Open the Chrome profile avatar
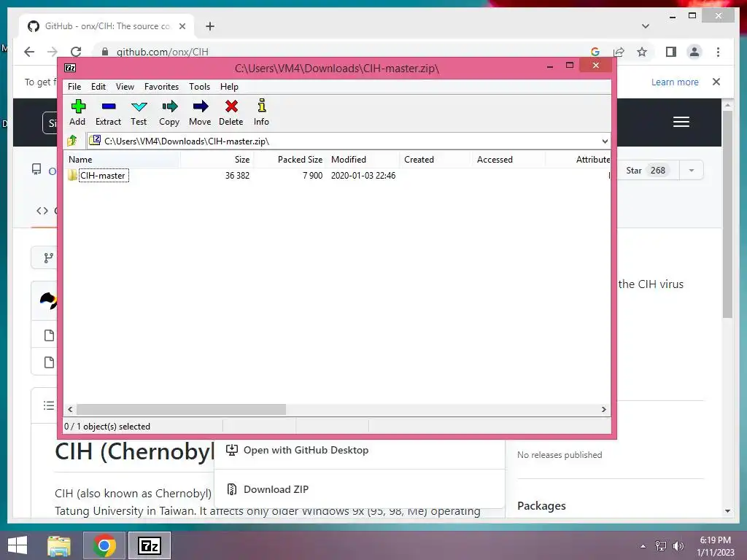The width and height of the screenshot is (747, 560). (694, 52)
